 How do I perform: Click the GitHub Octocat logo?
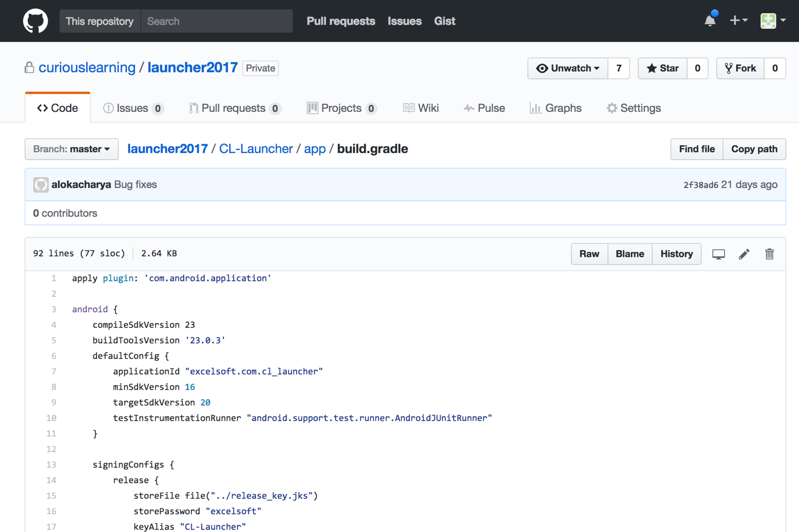coord(35,21)
